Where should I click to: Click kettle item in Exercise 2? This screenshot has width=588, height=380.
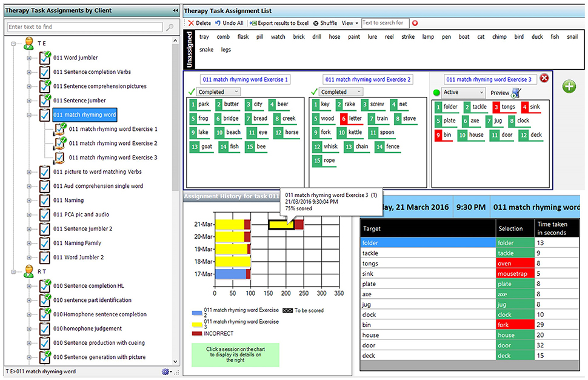pos(350,132)
